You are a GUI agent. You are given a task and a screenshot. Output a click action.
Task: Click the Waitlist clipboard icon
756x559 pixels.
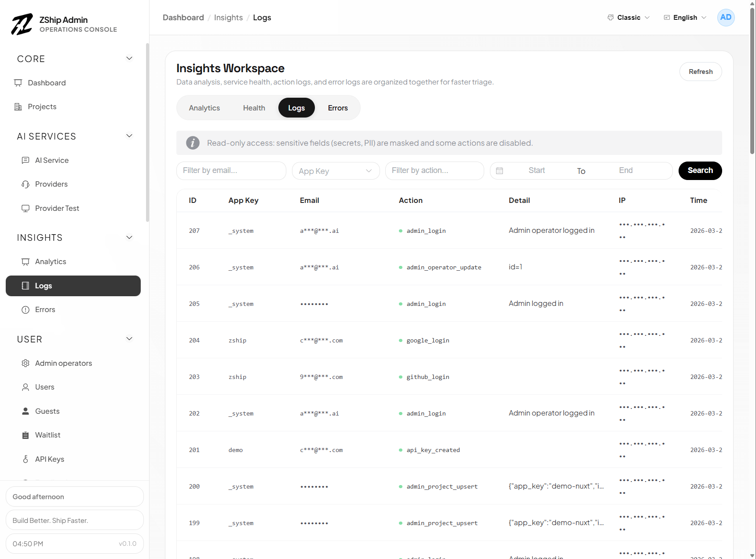[26, 435]
